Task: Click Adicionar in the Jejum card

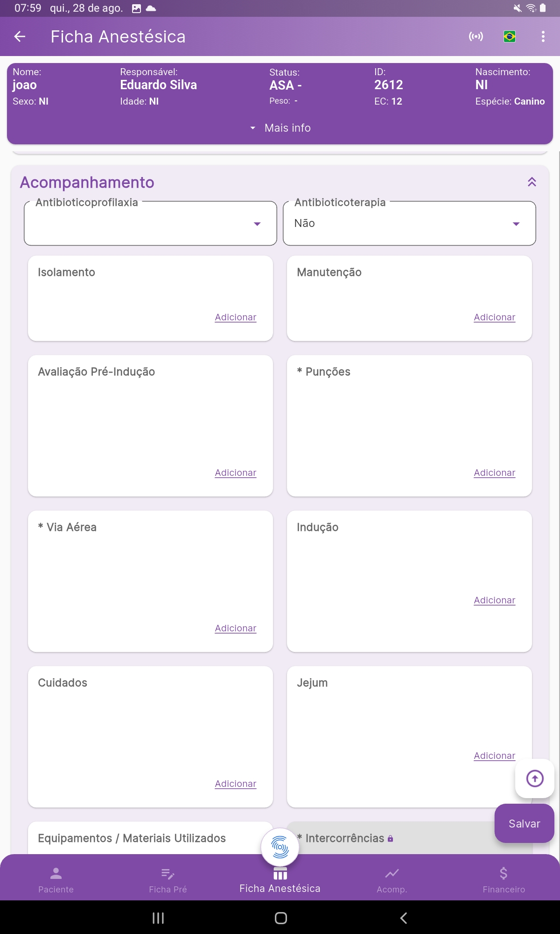Action: (x=494, y=756)
